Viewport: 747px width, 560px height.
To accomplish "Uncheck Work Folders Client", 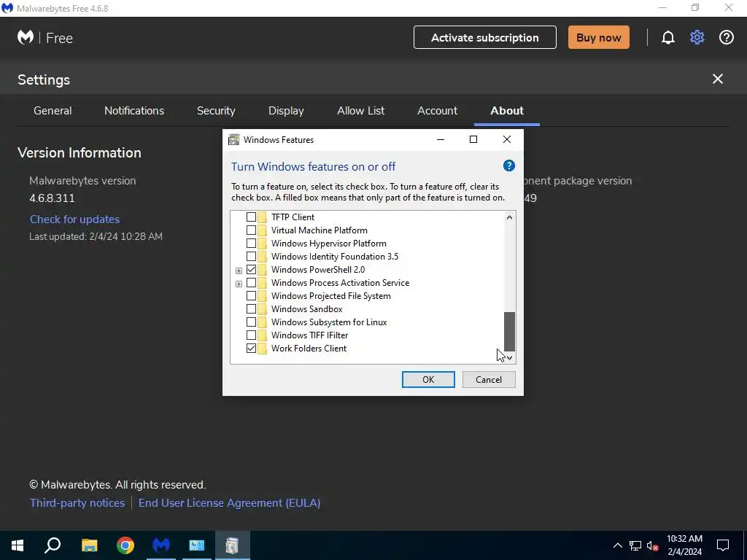I will point(251,349).
